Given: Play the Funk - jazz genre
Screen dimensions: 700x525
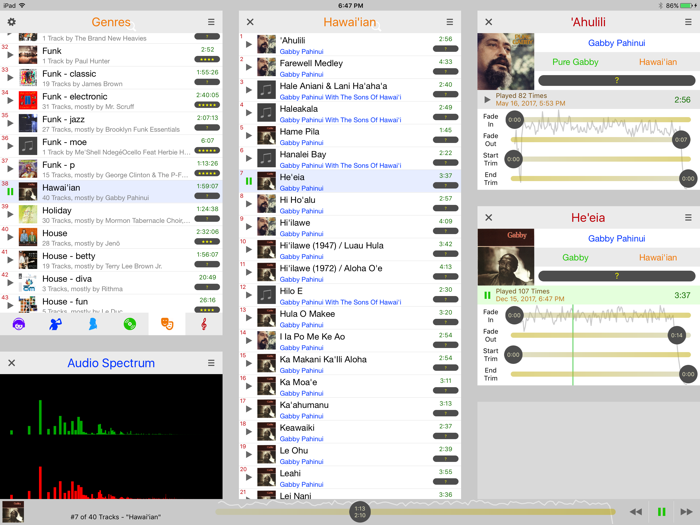Looking at the screenshot, I should (10, 124).
